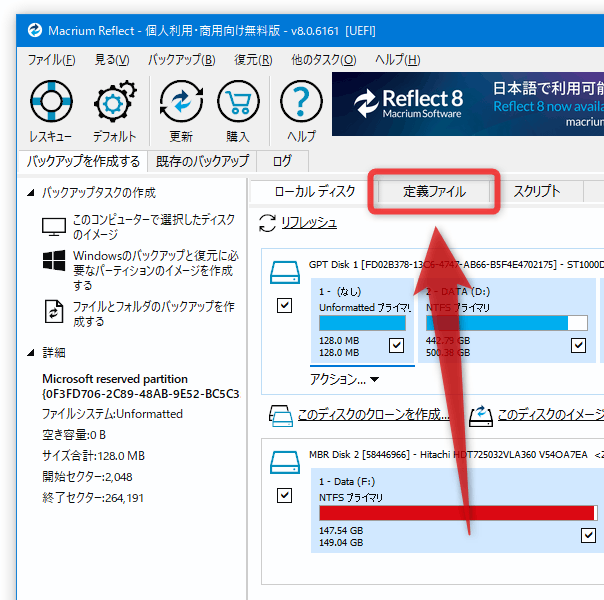The image size is (604, 600).
Task: Click the リフレッシュ refresh arrows icon
Action: click(267, 223)
